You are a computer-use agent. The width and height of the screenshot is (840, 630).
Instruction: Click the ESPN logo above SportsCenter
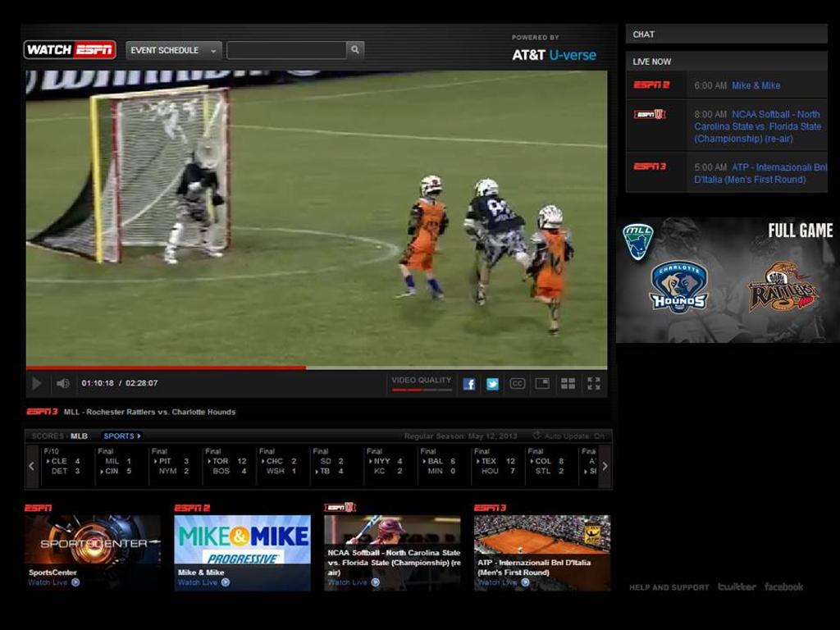(x=39, y=507)
